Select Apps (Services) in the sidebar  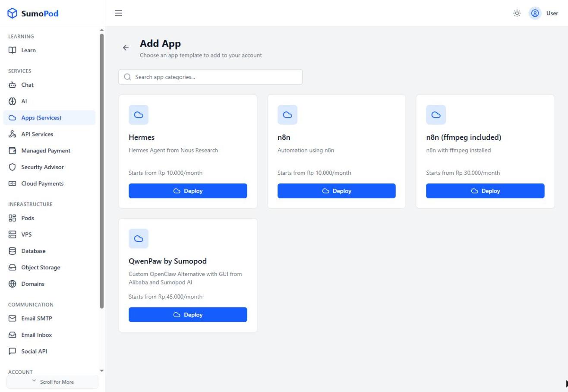point(49,117)
